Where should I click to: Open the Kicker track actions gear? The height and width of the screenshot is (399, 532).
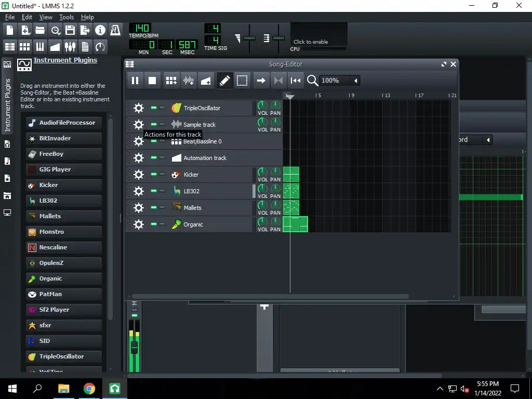[x=138, y=175]
